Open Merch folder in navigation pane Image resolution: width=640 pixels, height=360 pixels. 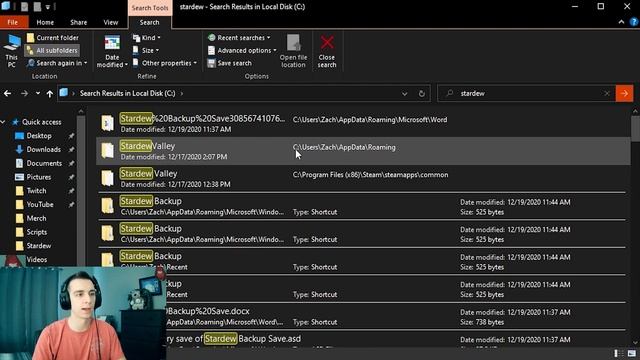(x=36, y=218)
